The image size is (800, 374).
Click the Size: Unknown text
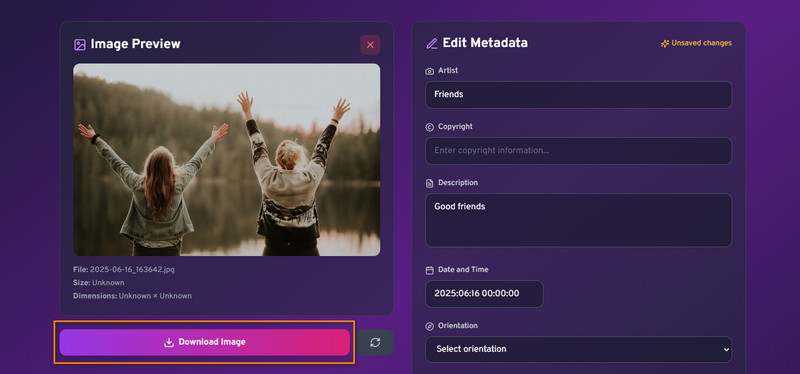[98, 283]
